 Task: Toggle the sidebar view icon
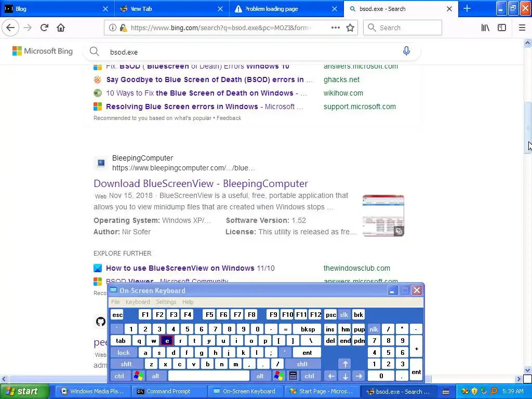(x=502, y=28)
